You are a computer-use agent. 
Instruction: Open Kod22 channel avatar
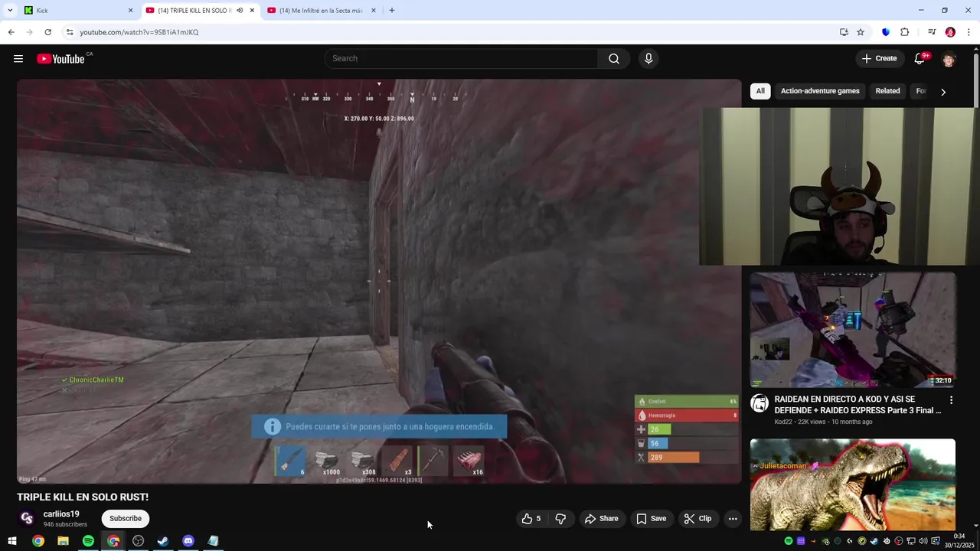759,403
